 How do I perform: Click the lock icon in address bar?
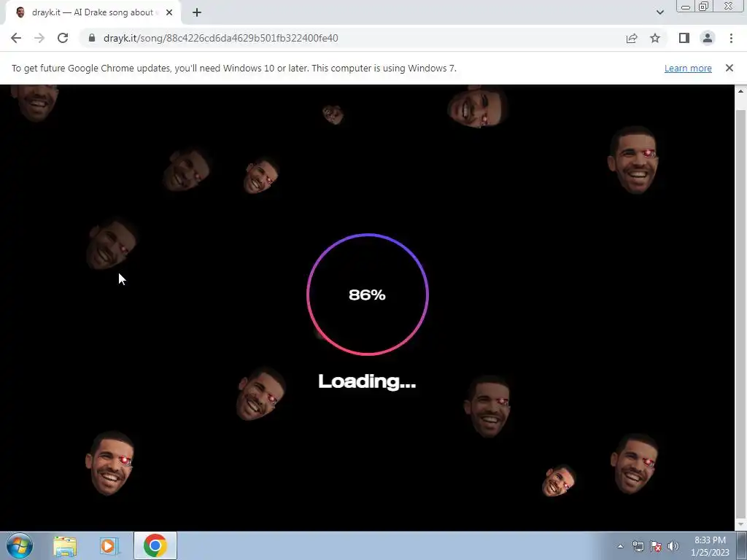coord(92,38)
